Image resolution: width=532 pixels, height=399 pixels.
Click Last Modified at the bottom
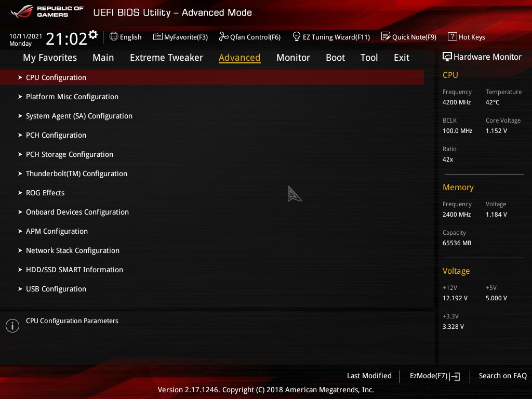pyautogui.click(x=369, y=376)
